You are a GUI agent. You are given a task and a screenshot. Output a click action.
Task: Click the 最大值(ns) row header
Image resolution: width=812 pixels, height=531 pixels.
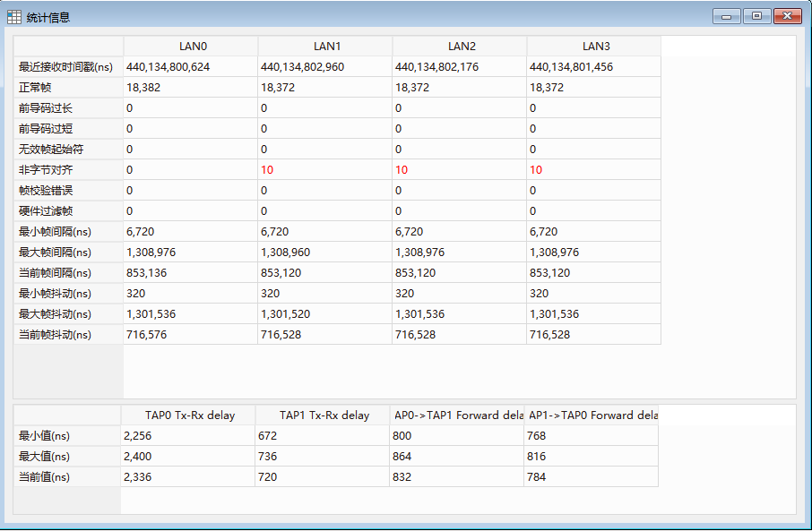pyautogui.click(x=67, y=457)
